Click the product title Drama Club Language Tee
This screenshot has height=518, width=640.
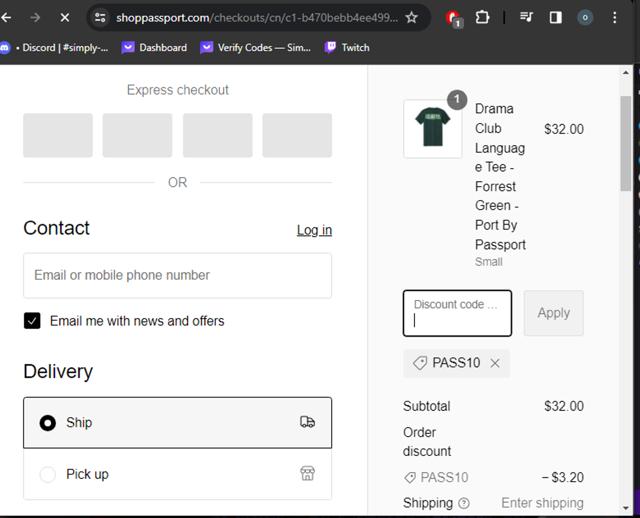[500, 177]
